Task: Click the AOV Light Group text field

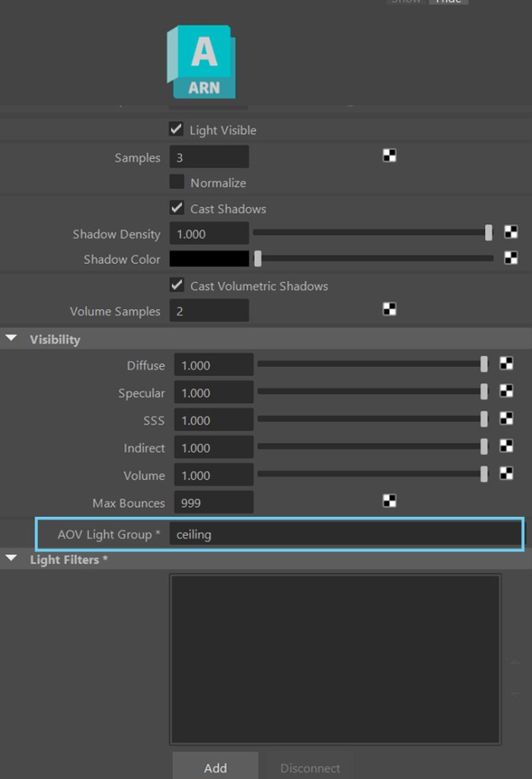Action: click(344, 535)
